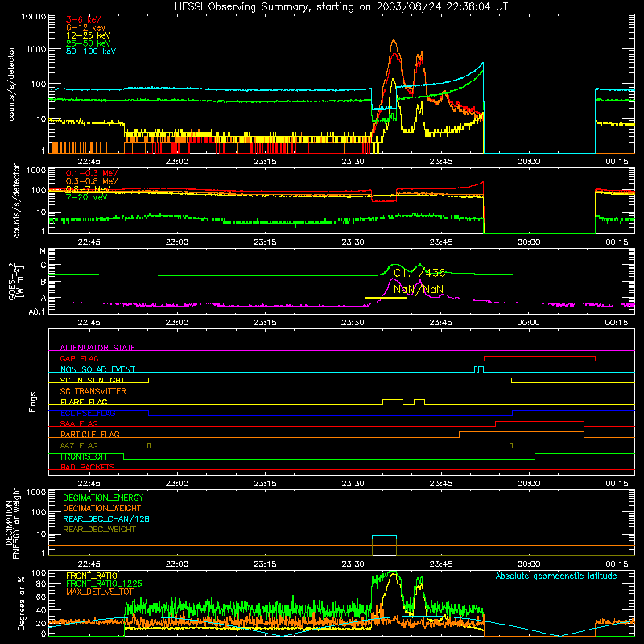
Task: Click the C1.1/436 flare annotation
Action: pos(419,273)
